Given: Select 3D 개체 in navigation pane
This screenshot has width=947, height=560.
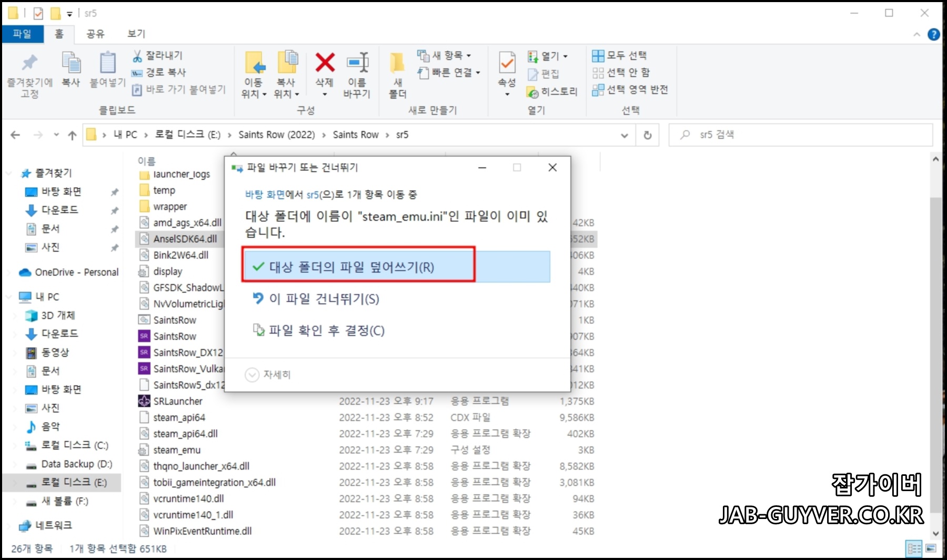Looking at the screenshot, I should (x=51, y=315).
